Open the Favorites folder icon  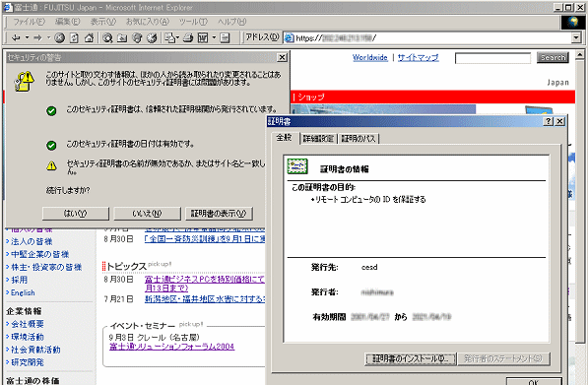coord(122,37)
